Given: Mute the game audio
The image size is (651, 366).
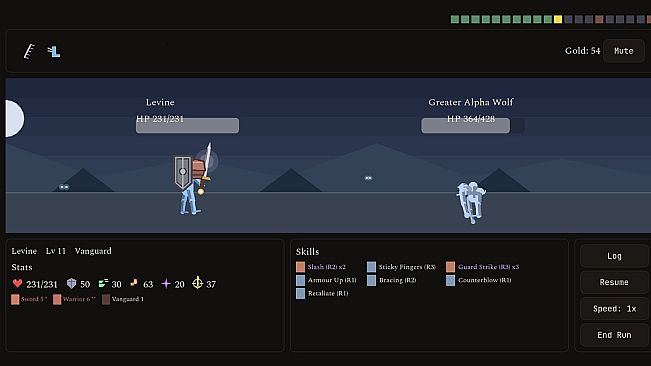Looking at the screenshot, I should coord(624,51).
